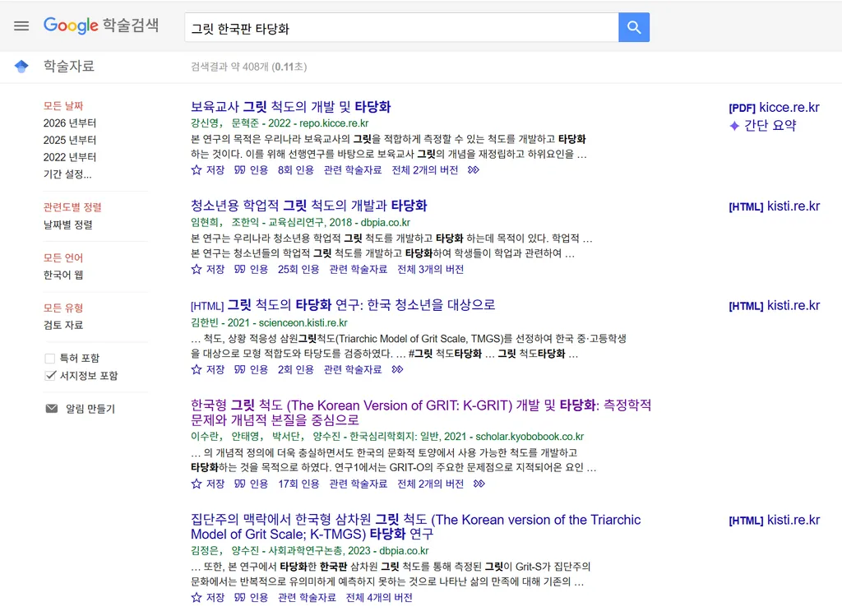
Task: Click 알림 만들기 link
Action: pyautogui.click(x=90, y=409)
